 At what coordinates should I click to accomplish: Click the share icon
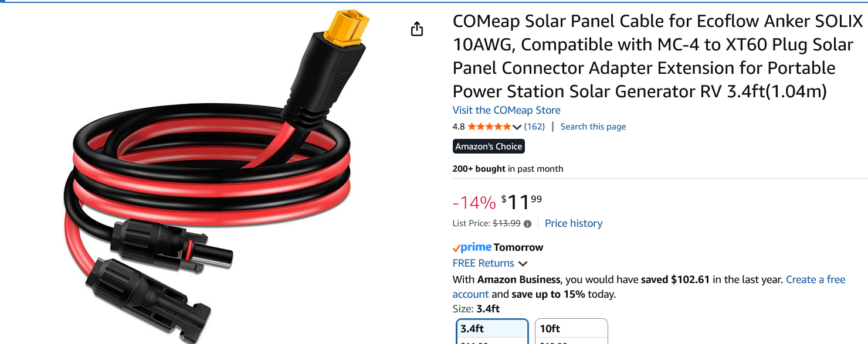tap(417, 28)
